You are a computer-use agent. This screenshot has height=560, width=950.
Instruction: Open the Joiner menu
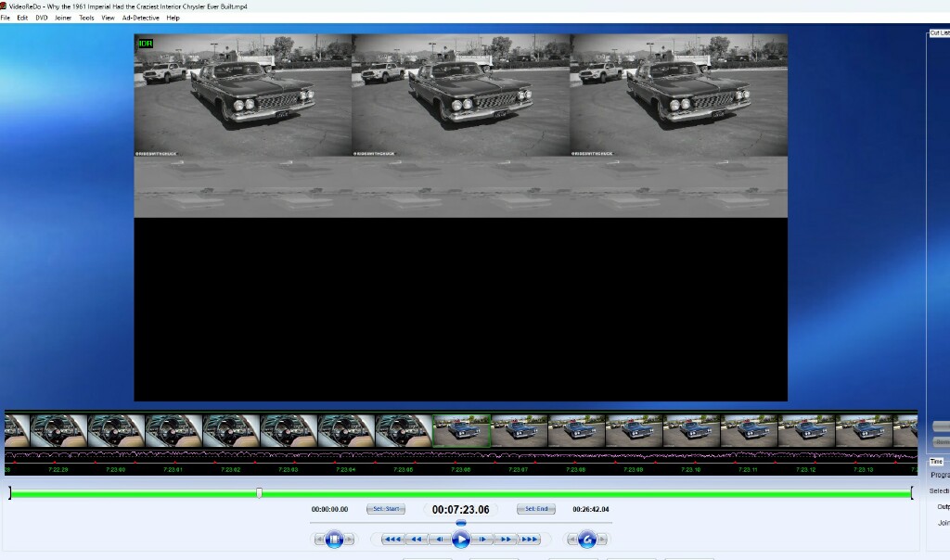click(63, 18)
